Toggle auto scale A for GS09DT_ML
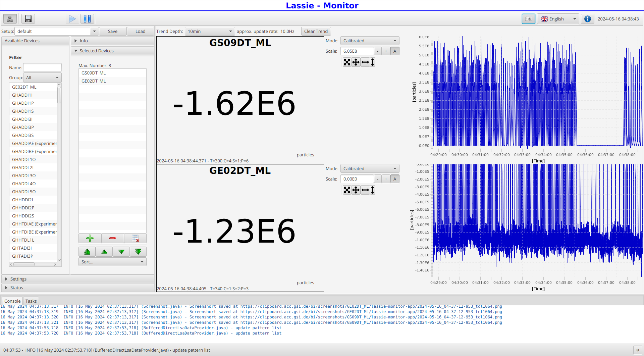This screenshot has width=644, height=356. 395,51
